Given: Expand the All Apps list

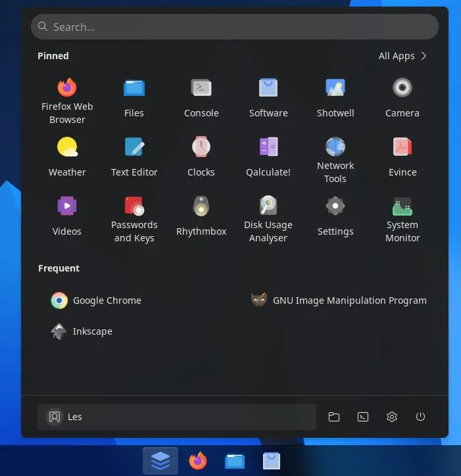Looking at the screenshot, I should pos(402,56).
